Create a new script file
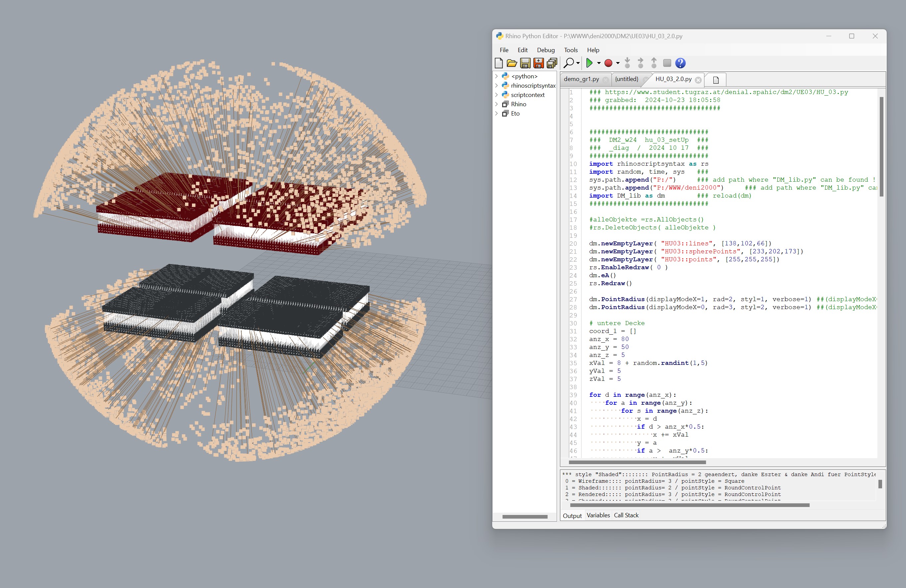The width and height of the screenshot is (906, 588). coord(499,63)
